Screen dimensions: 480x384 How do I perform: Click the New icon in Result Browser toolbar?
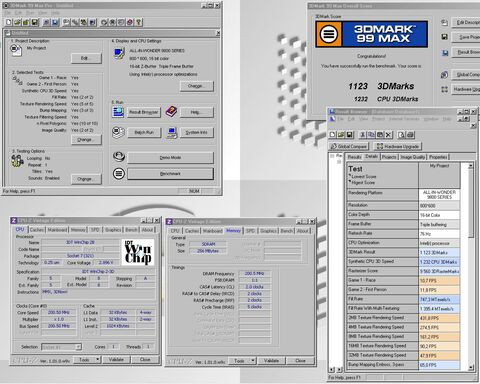(332, 135)
